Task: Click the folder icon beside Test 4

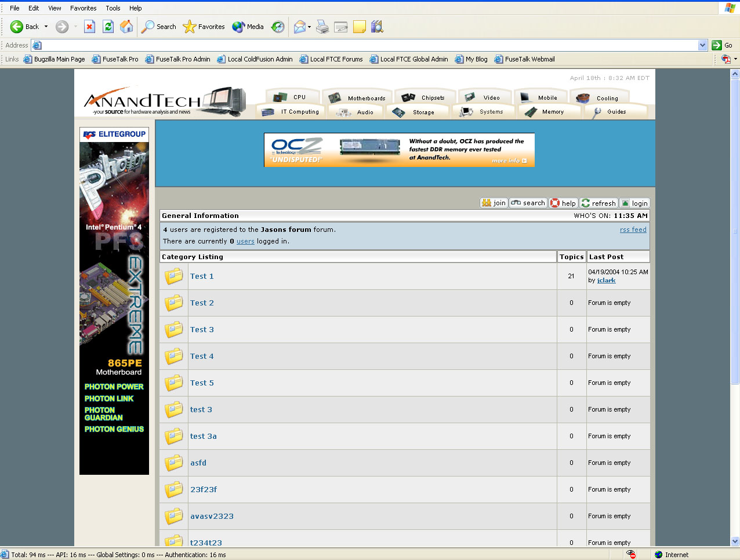Action: pos(174,356)
